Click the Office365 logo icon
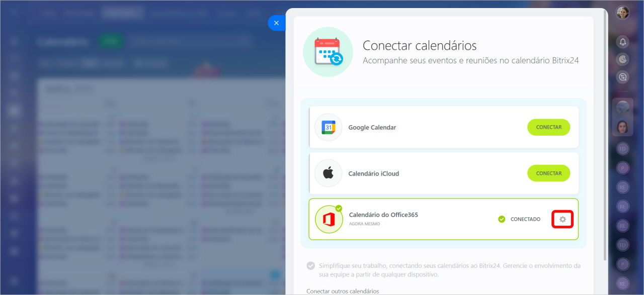Screen dimensions: 644x295 click(x=329, y=220)
